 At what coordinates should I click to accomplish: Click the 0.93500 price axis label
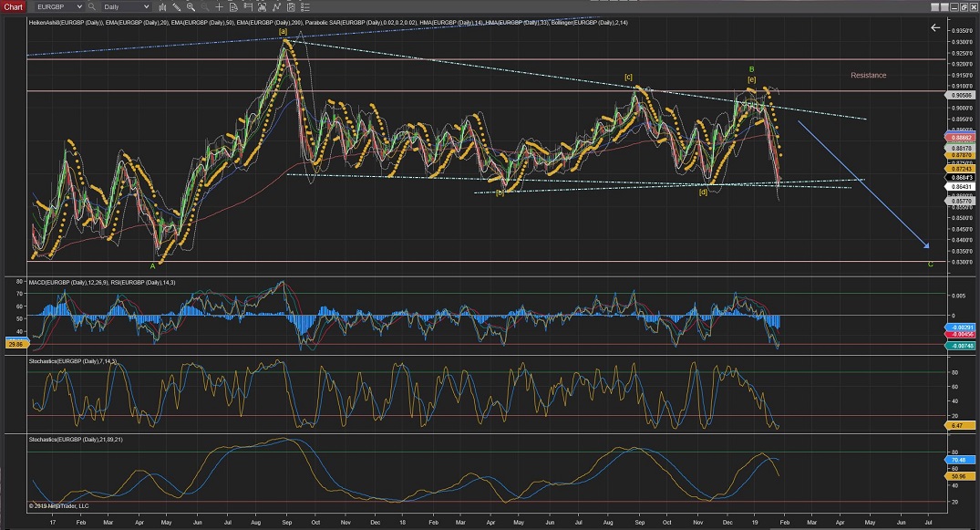[961, 31]
